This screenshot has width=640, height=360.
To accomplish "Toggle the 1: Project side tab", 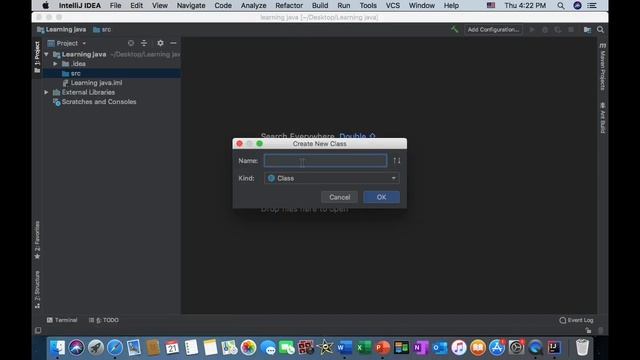I will click(x=37, y=57).
